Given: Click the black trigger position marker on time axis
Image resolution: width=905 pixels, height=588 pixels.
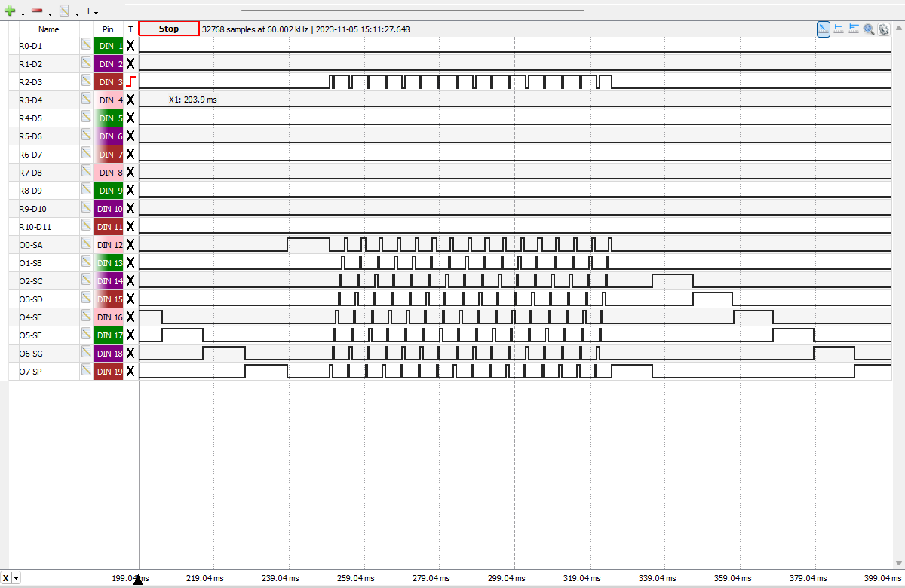Looking at the screenshot, I should [138, 580].
